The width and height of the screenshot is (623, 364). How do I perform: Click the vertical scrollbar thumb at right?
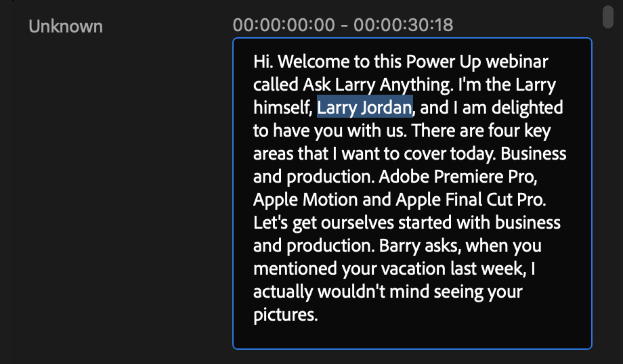[609, 16]
